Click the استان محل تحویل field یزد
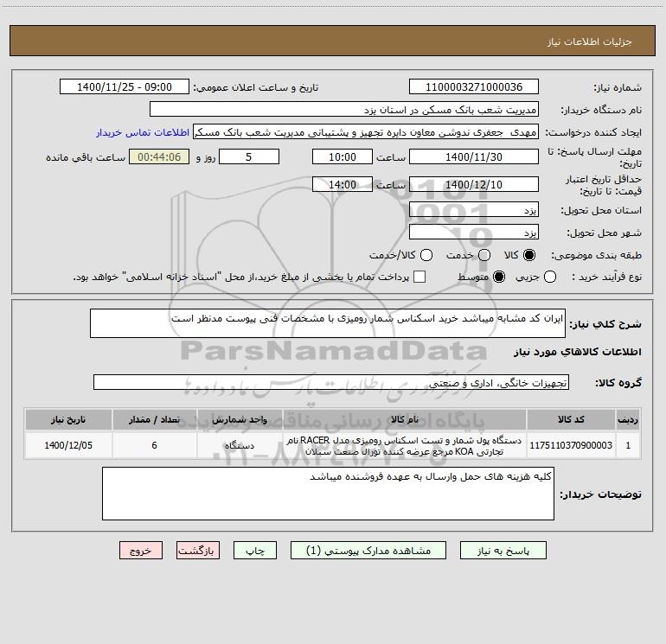 click(x=474, y=209)
